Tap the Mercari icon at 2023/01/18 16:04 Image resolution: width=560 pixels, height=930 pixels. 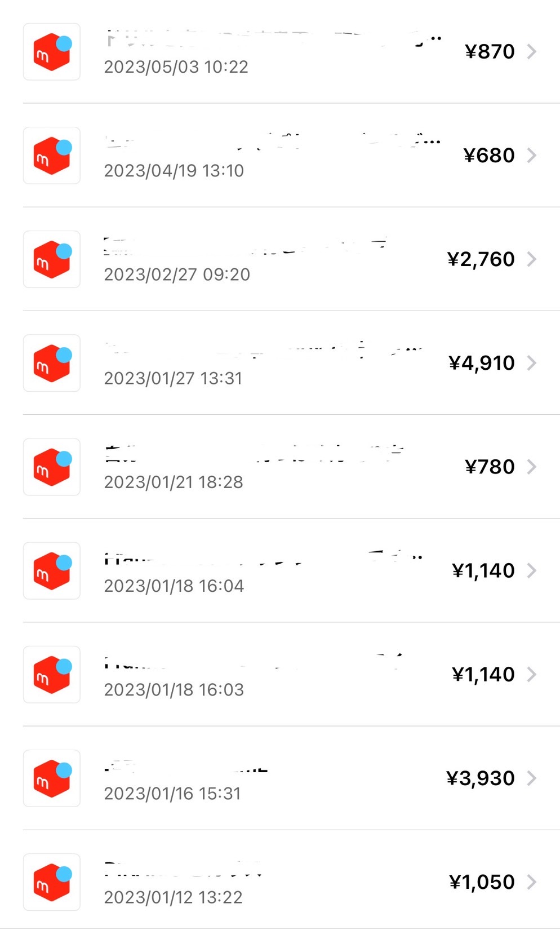(x=52, y=570)
